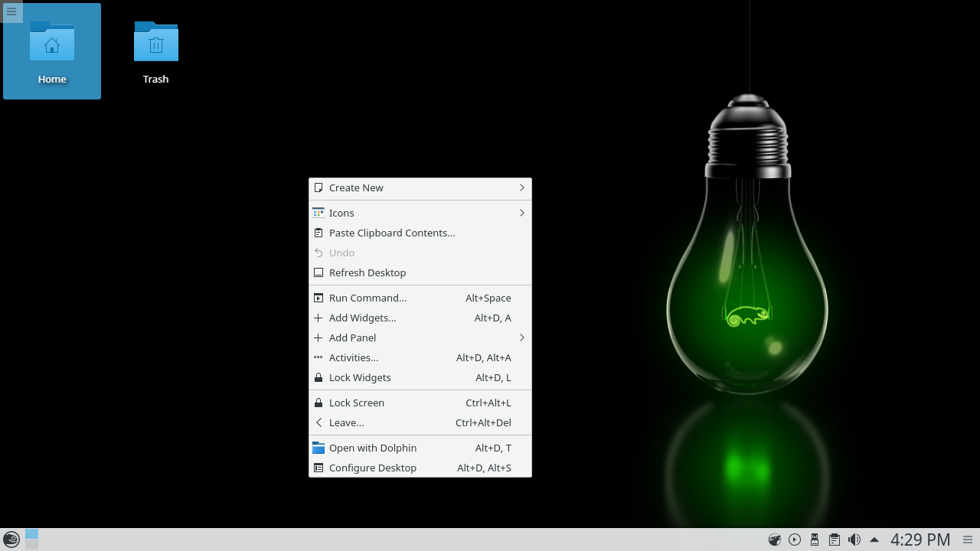Switch to the first virtual desktop in pager

(31, 534)
